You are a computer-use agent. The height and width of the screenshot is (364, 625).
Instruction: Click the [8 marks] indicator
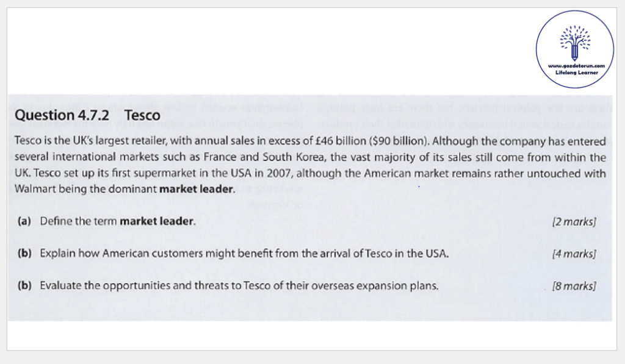click(x=573, y=285)
